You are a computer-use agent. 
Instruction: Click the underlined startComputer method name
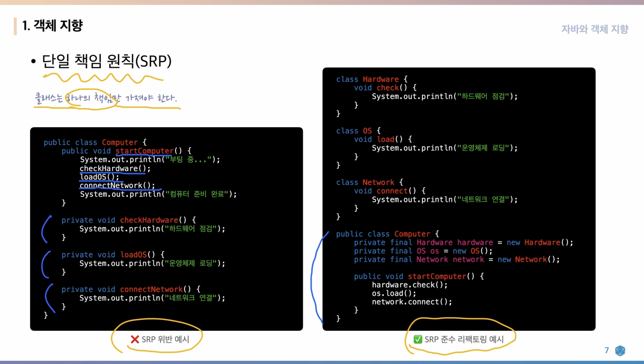(144, 151)
